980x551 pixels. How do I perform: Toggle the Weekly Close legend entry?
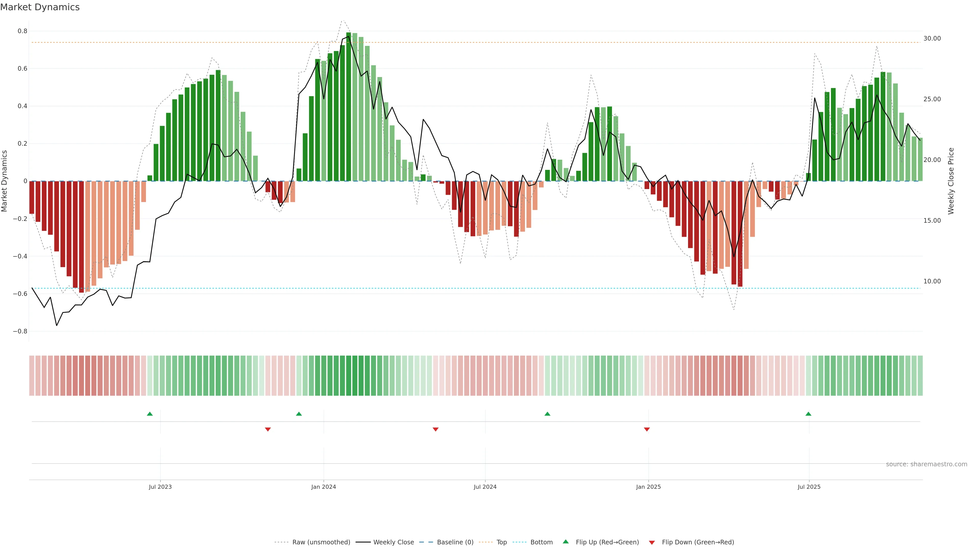[x=393, y=542]
